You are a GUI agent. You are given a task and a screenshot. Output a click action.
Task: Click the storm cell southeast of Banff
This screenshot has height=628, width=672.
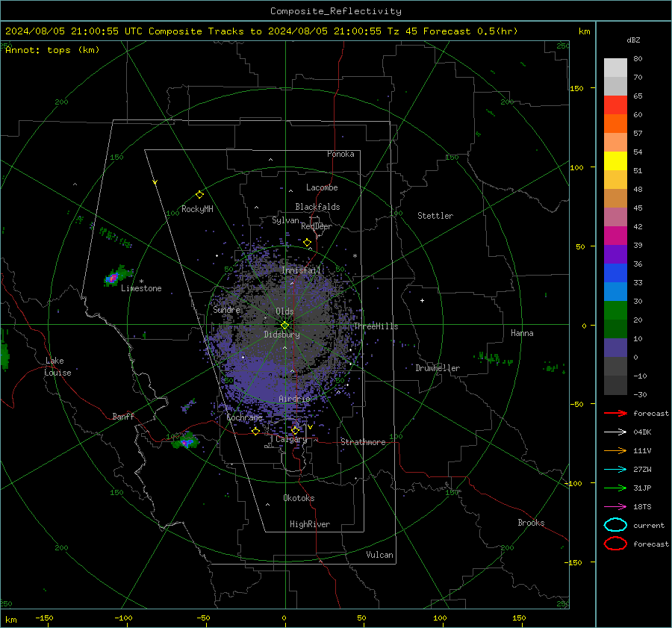(x=186, y=441)
